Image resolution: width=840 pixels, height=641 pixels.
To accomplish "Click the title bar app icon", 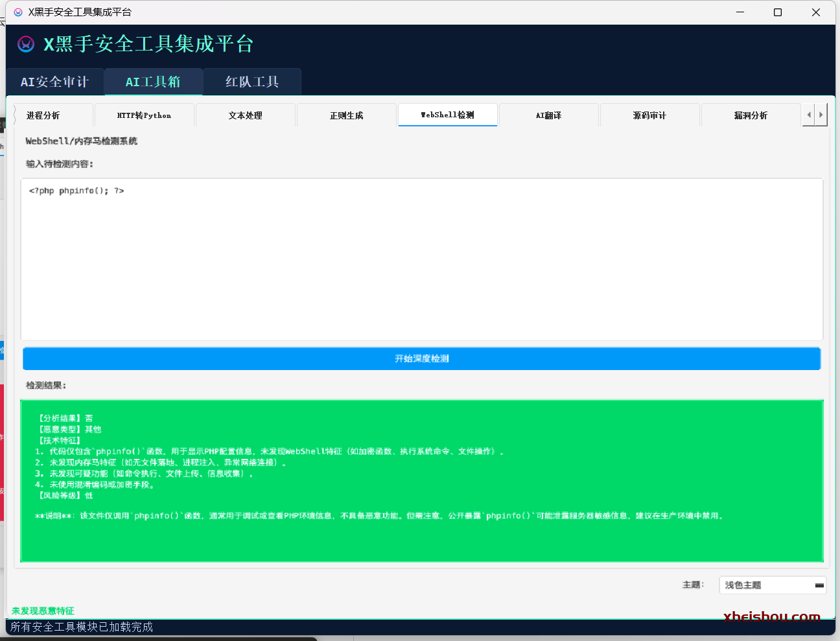I will pos(18,12).
